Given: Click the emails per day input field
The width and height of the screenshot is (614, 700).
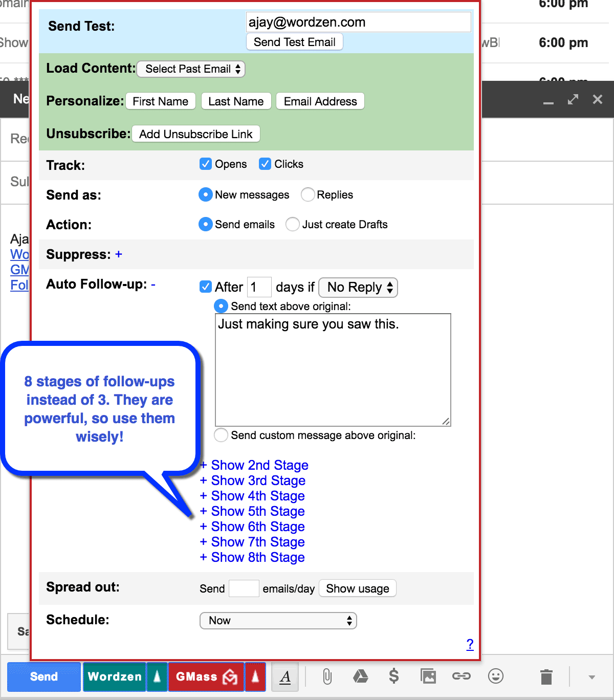Looking at the screenshot, I should 244,588.
